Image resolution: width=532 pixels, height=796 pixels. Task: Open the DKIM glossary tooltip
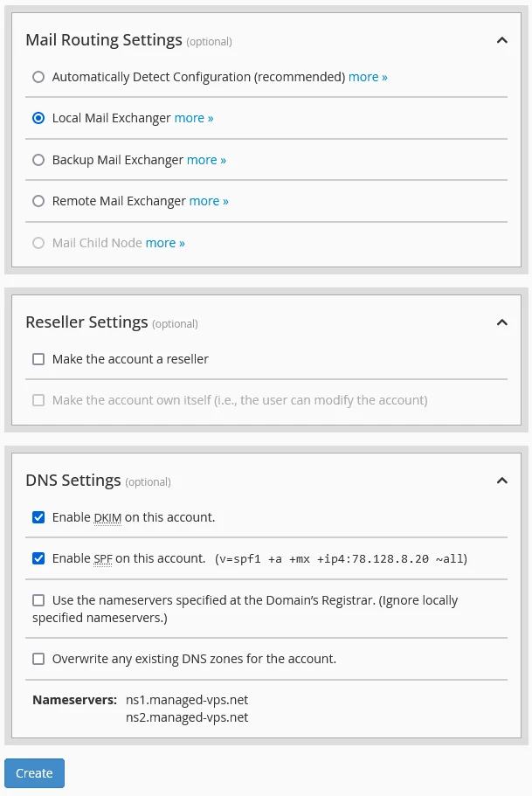click(107, 517)
